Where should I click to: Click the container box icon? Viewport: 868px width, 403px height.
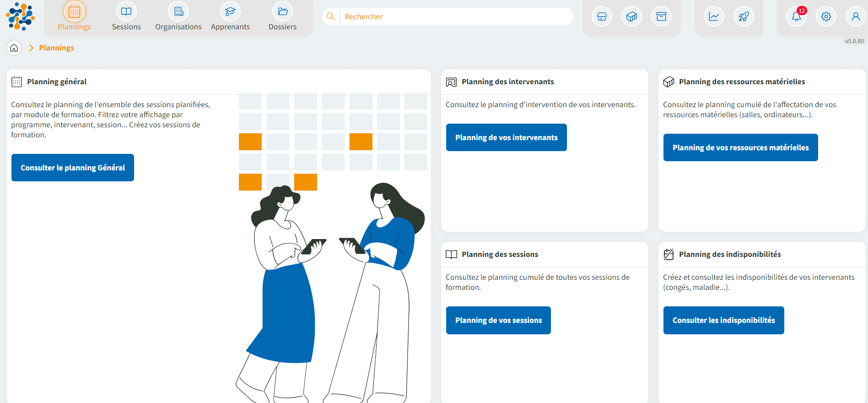pos(631,17)
